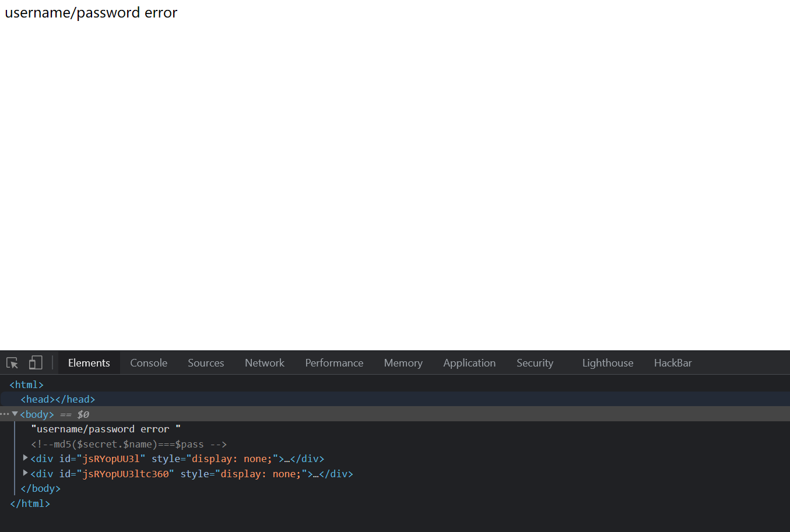Activate the inspect element picker icon
The image size is (790, 532).
(12, 363)
